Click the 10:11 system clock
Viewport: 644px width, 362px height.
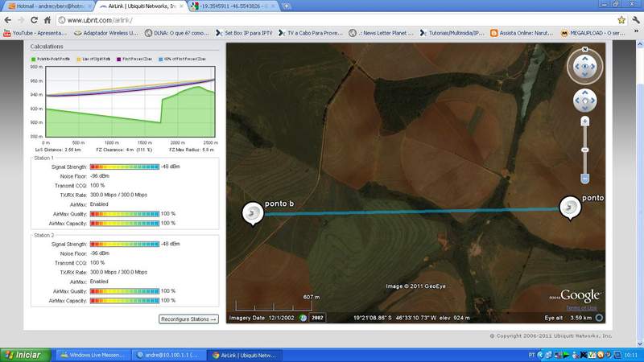pyautogui.click(x=631, y=355)
